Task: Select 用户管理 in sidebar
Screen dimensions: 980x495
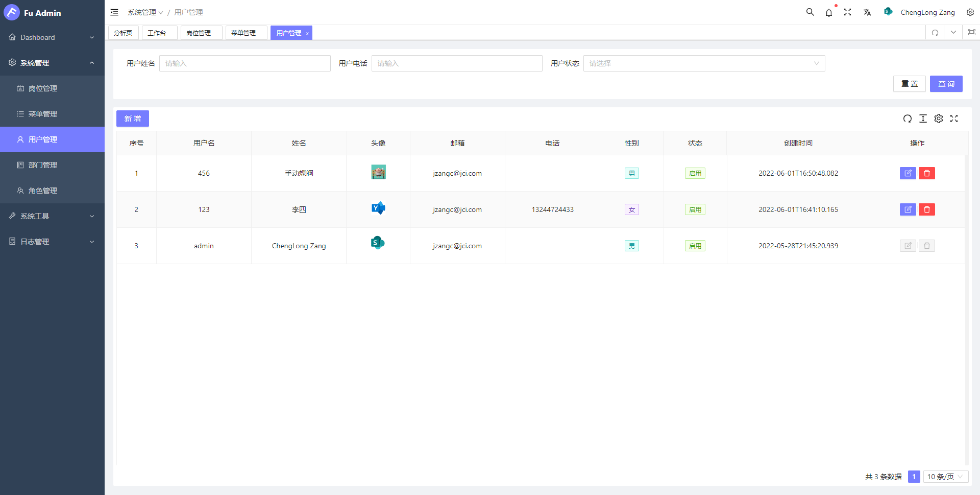Action: click(x=52, y=139)
